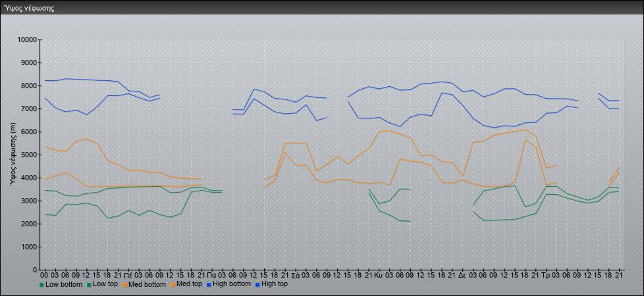Click the 0 value on the y-axis
The height and width of the screenshot is (296, 644).
[36, 270]
